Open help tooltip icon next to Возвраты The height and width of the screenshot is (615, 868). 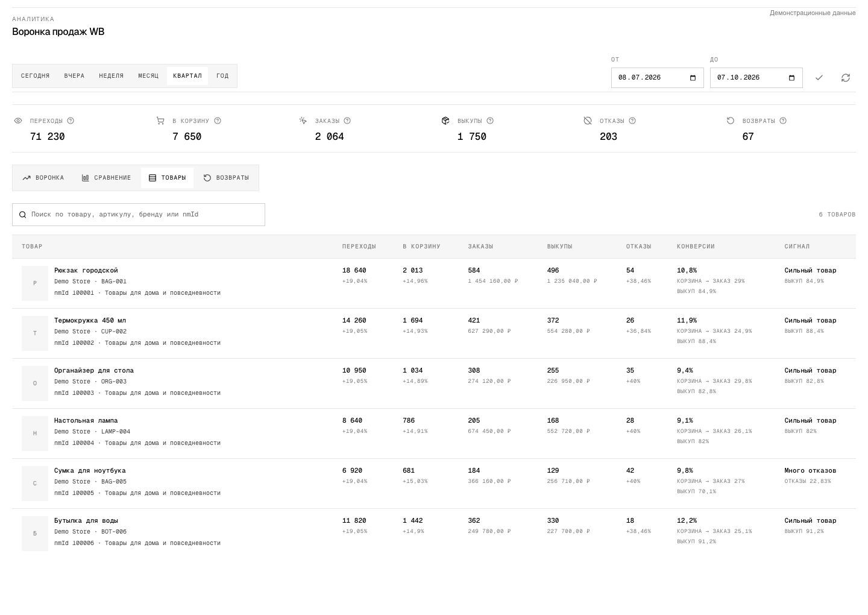pos(783,121)
